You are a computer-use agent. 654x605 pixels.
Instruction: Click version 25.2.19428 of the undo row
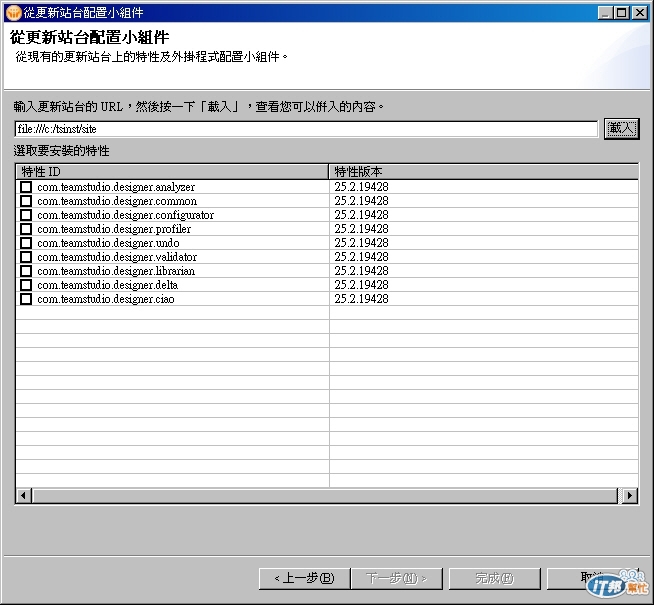pos(361,243)
